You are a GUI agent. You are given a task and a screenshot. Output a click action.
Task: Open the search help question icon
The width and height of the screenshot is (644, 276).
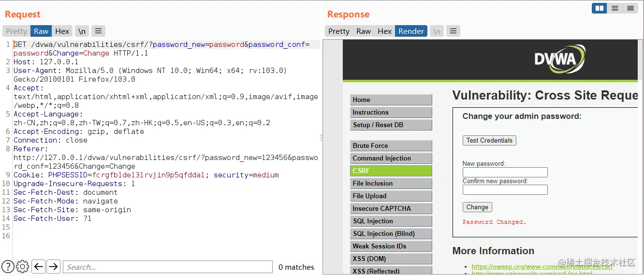(8, 266)
